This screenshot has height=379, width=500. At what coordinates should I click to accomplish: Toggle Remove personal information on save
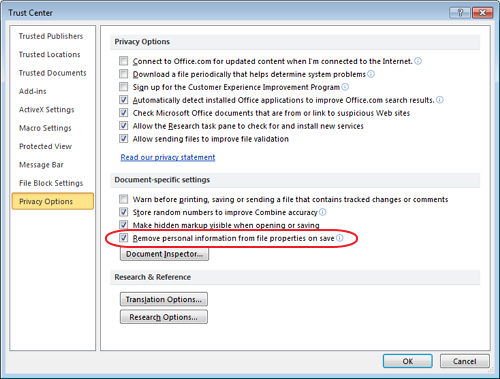(124, 238)
